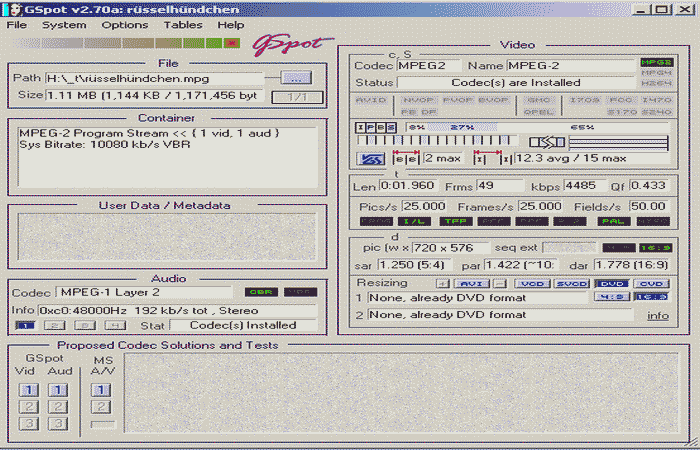
Task: Open the File menu
Action: 17,24
